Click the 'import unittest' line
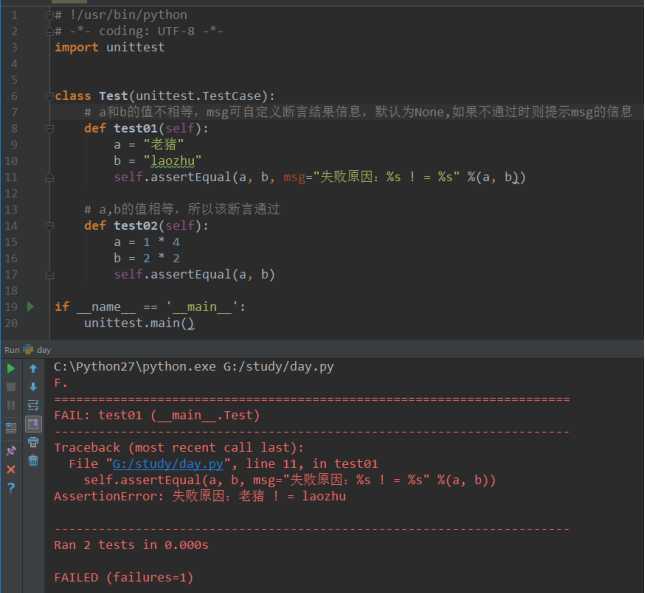This screenshot has width=645, height=593. click(109, 47)
